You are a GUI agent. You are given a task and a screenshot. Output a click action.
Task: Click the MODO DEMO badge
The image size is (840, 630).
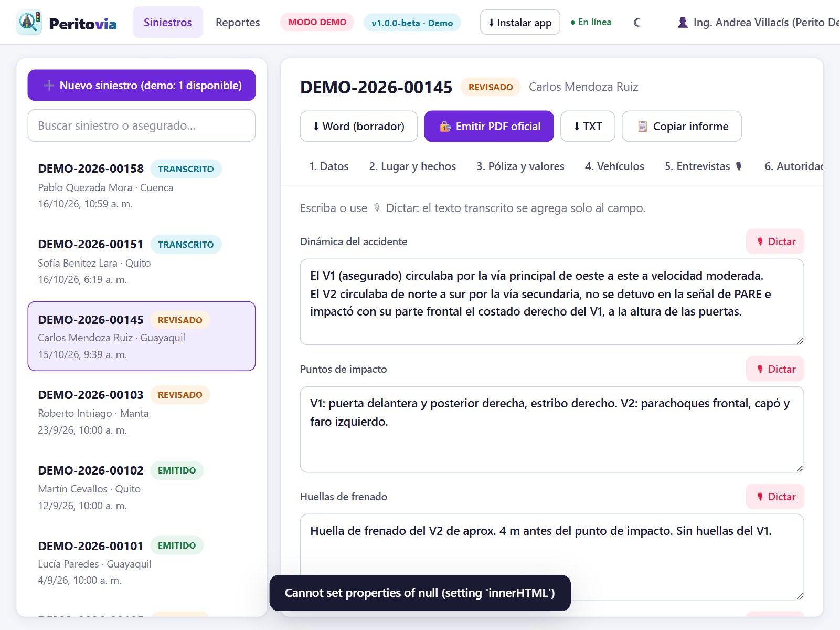click(x=317, y=22)
